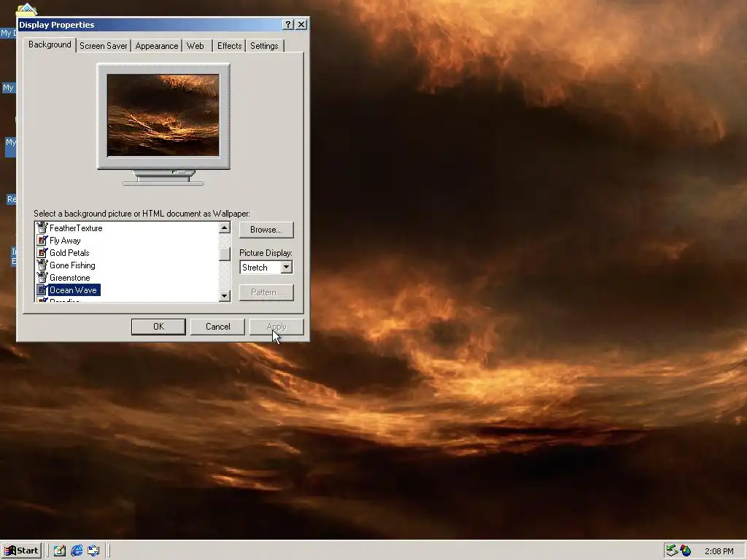Screen dimensions: 747x560
Task: Click Safely Remove Hardware tray icon
Action: coord(672,551)
